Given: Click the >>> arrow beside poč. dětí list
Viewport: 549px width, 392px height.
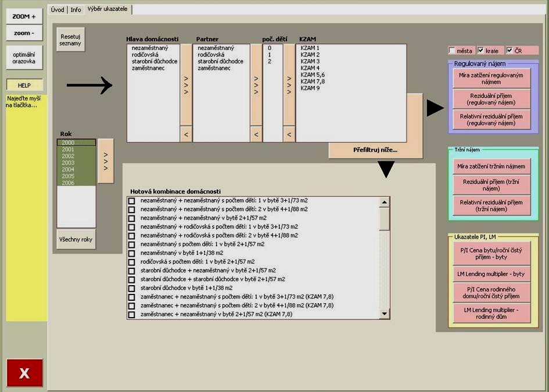Looking at the screenshot, I should click(289, 85).
